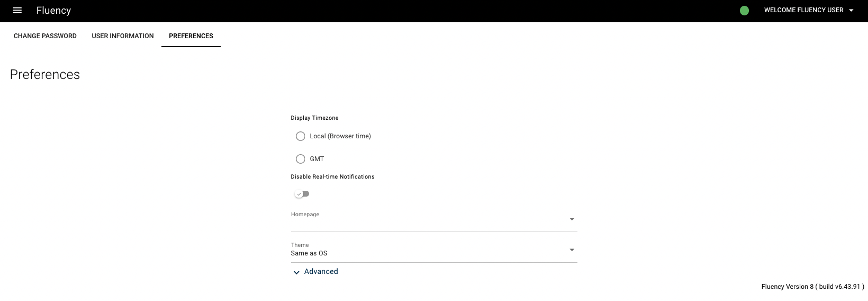The width and height of the screenshot is (868, 301).
Task: Click the Local (Browser time) label text
Action: (340, 136)
